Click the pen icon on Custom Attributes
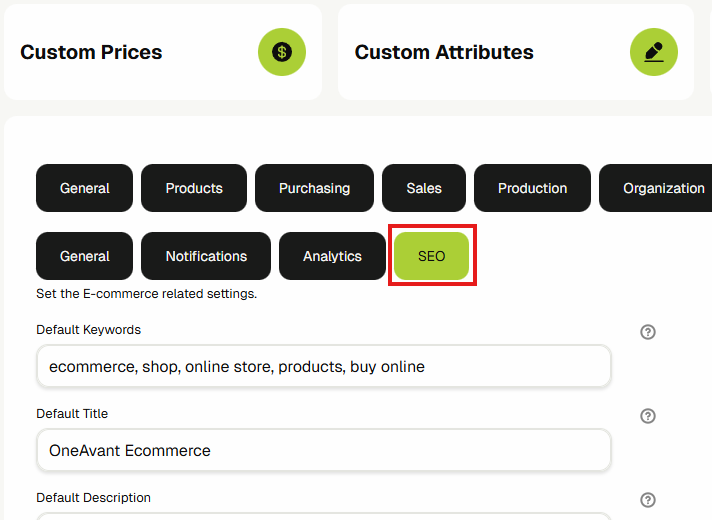The height and width of the screenshot is (520, 712). pos(654,52)
